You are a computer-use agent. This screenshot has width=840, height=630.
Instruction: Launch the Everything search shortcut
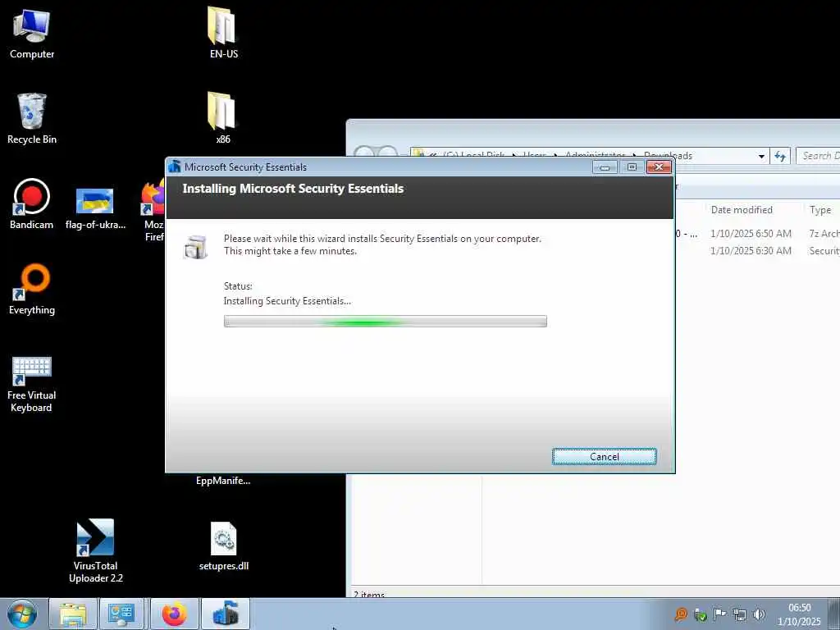[x=32, y=290]
